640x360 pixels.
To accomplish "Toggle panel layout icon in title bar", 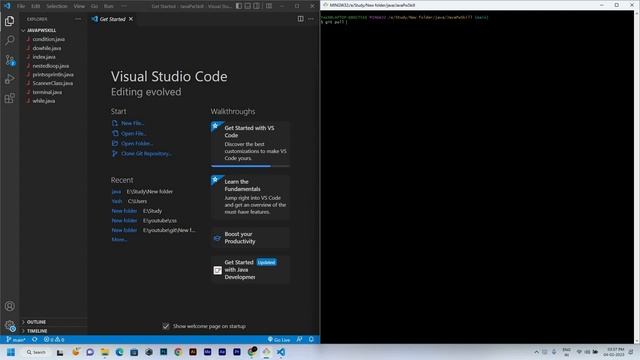I will point(248,6).
